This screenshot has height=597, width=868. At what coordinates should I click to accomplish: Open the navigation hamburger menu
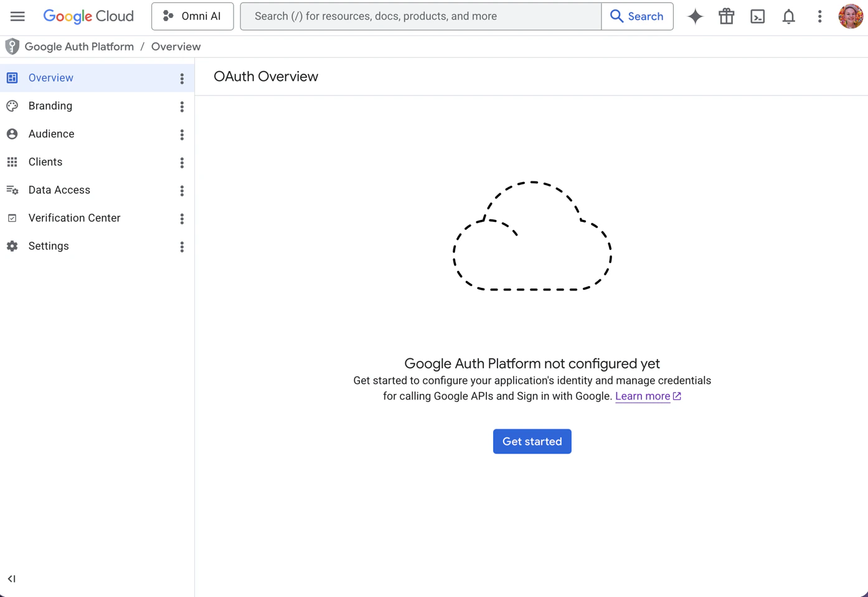coord(17,16)
